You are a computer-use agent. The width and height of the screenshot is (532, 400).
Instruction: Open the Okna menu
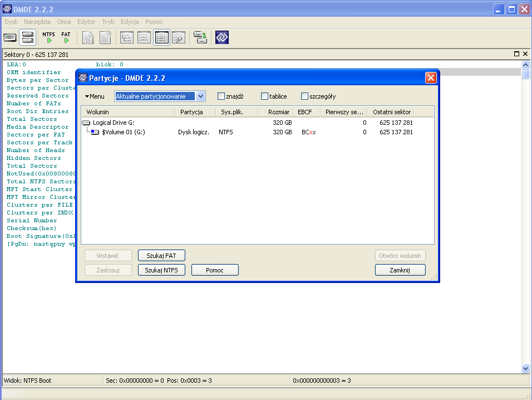coord(64,22)
